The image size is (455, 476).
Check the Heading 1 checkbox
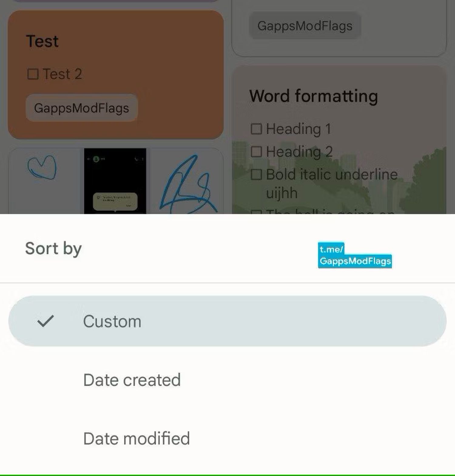tap(256, 129)
